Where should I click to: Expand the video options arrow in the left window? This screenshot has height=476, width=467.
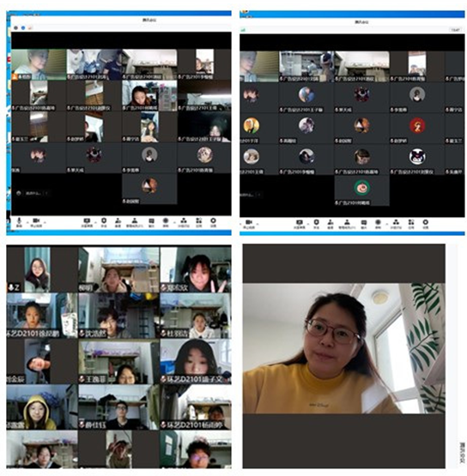tap(45, 222)
